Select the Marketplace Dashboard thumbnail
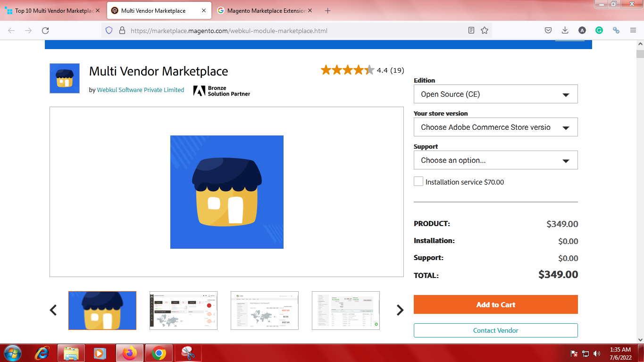The image size is (644, 362). pos(265,310)
